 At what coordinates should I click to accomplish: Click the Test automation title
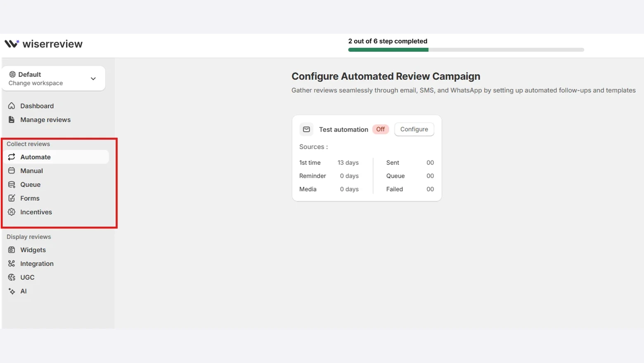pos(343,130)
